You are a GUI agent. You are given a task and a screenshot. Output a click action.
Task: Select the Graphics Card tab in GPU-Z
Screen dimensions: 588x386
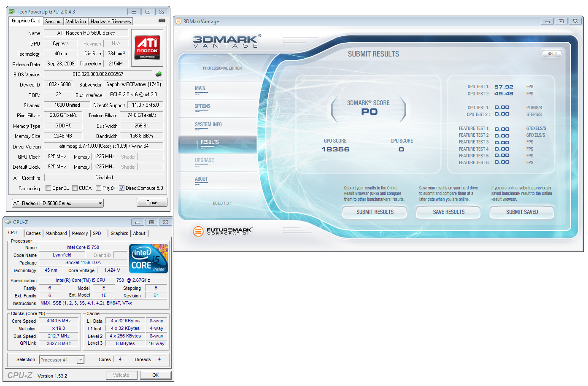[x=26, y=21]
